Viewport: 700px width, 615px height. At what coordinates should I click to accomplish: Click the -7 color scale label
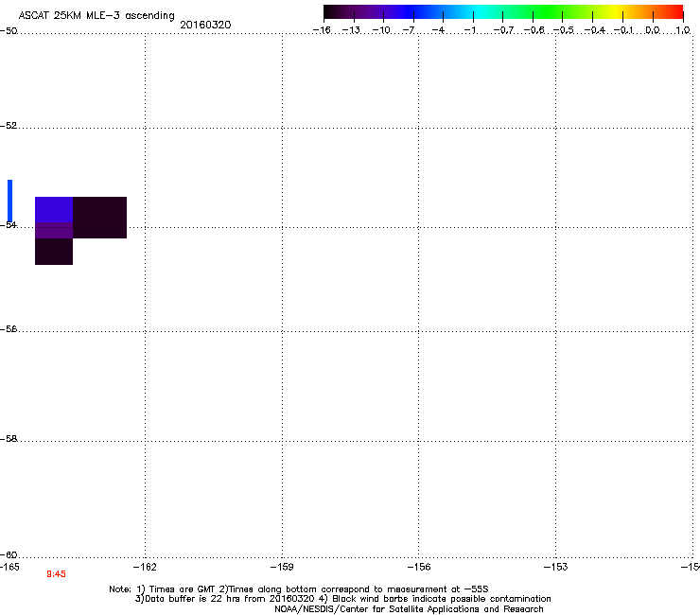pos(409,30)
